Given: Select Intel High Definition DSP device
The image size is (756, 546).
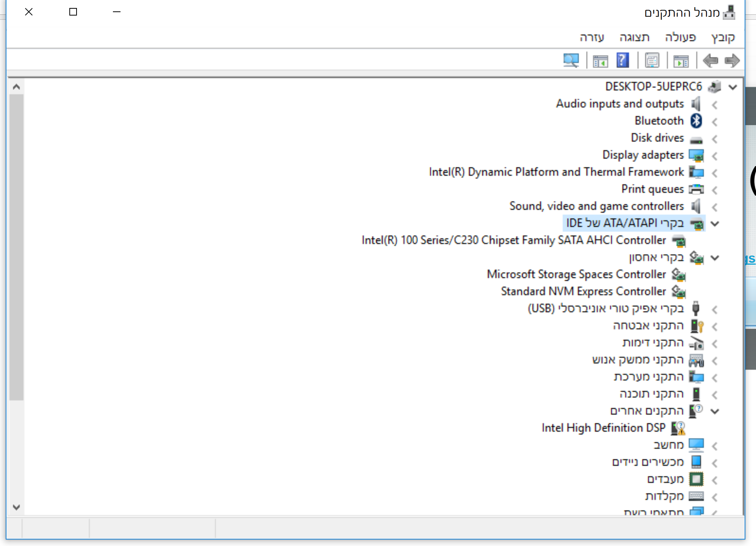Looking at the screenshot, I should tap(603, 428).
